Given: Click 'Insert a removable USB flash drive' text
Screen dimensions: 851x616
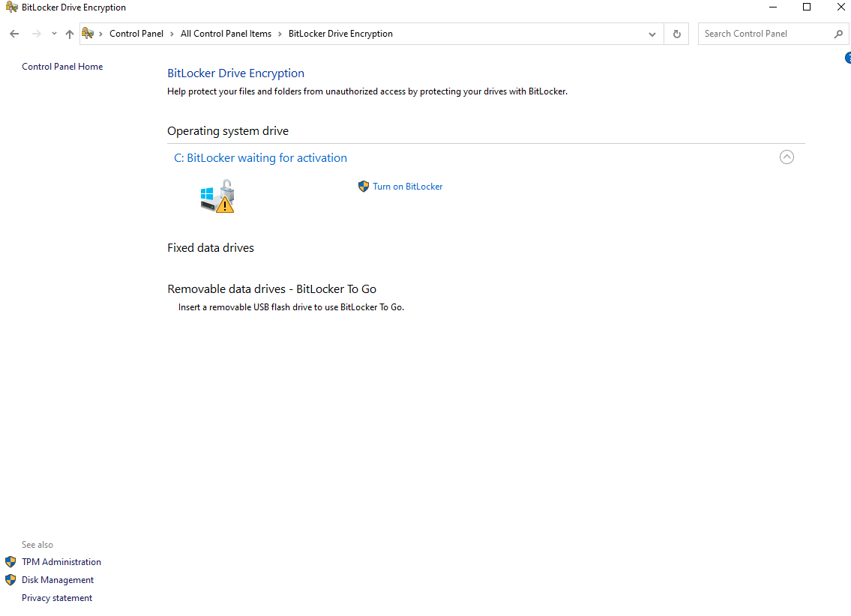Looking at the screenshot, I should (x=291, y=307).
